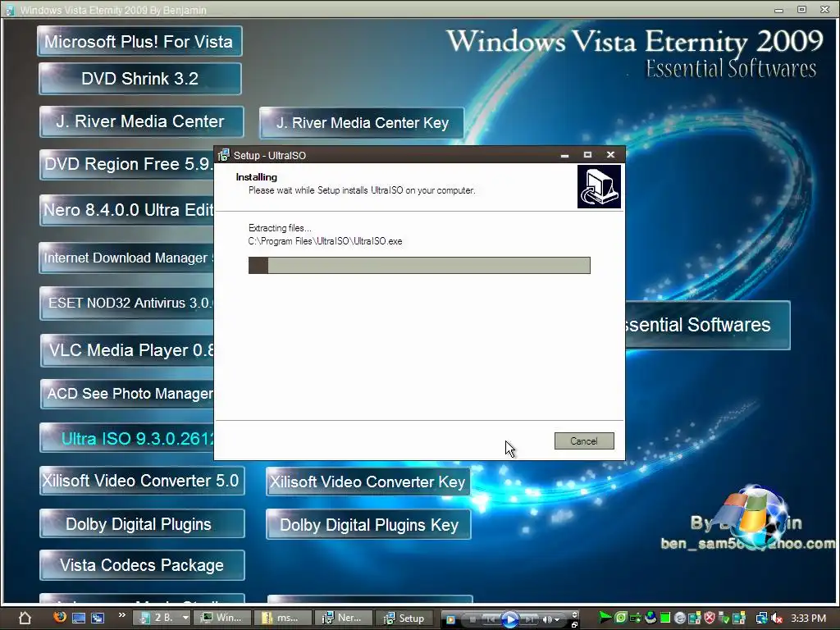Click the UltraISO.exe file path text

[325, 241]
